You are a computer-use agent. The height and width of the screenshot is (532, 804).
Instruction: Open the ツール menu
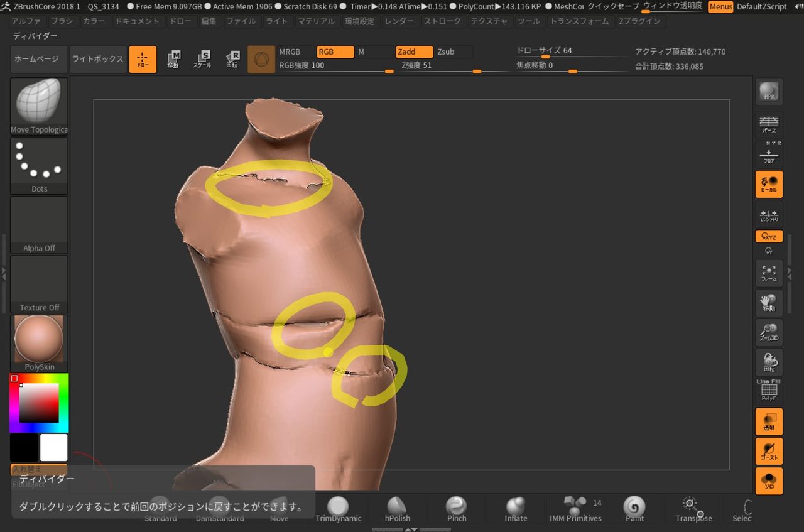point(528,21)
